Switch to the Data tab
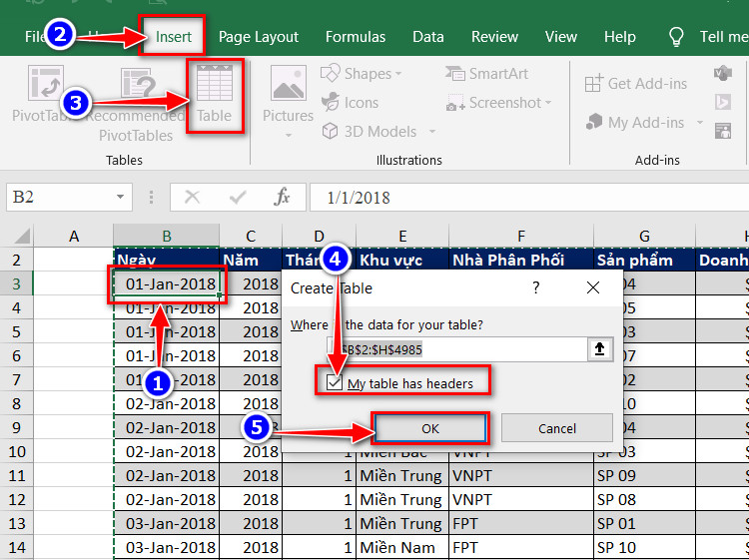The height and width of the screenshot is (560, 749). tap(428, 37)
